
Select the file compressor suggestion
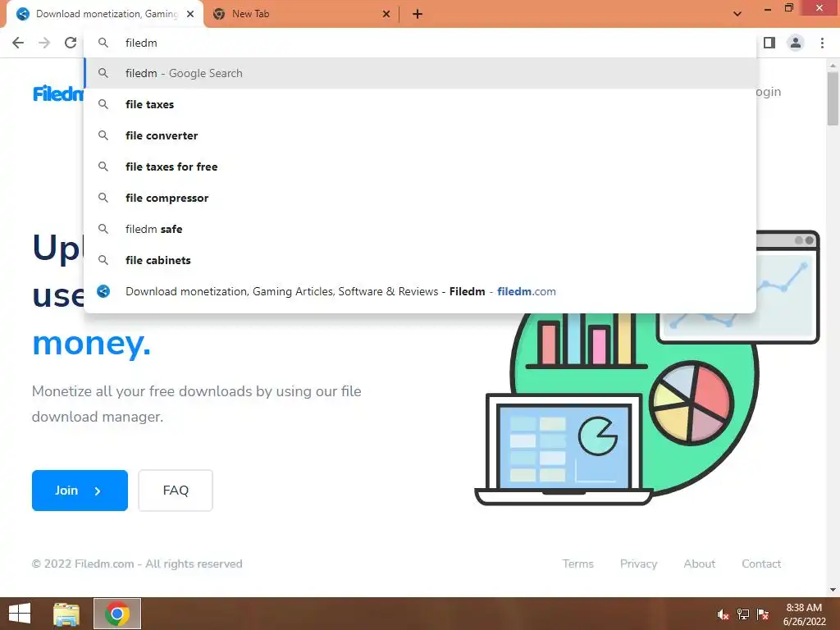pyautogui.click(x=420, y=198)
